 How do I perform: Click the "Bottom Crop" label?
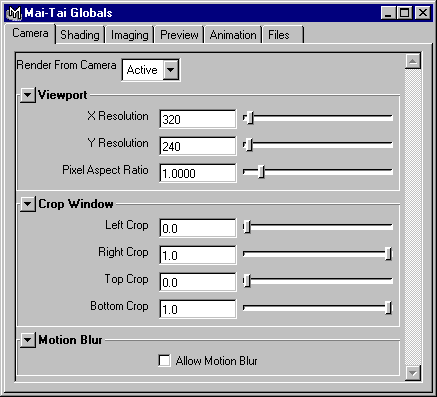click(x=119, y=306)
